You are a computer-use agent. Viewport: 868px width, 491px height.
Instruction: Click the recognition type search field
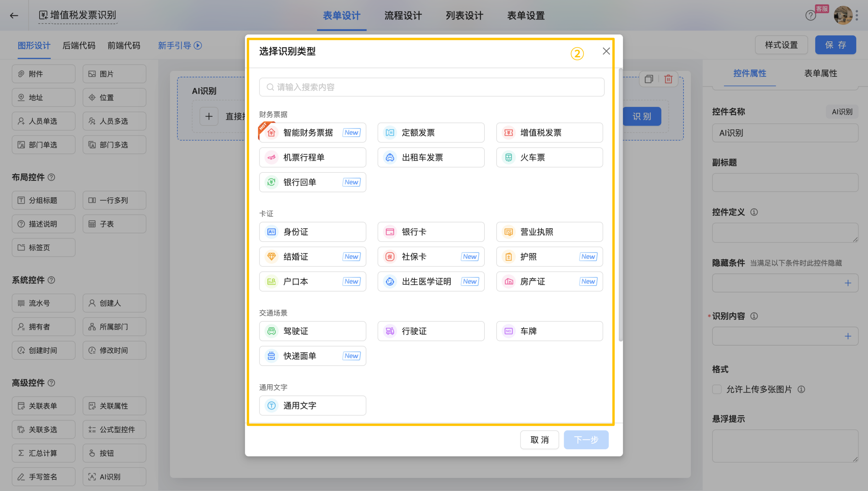point(431,87)
